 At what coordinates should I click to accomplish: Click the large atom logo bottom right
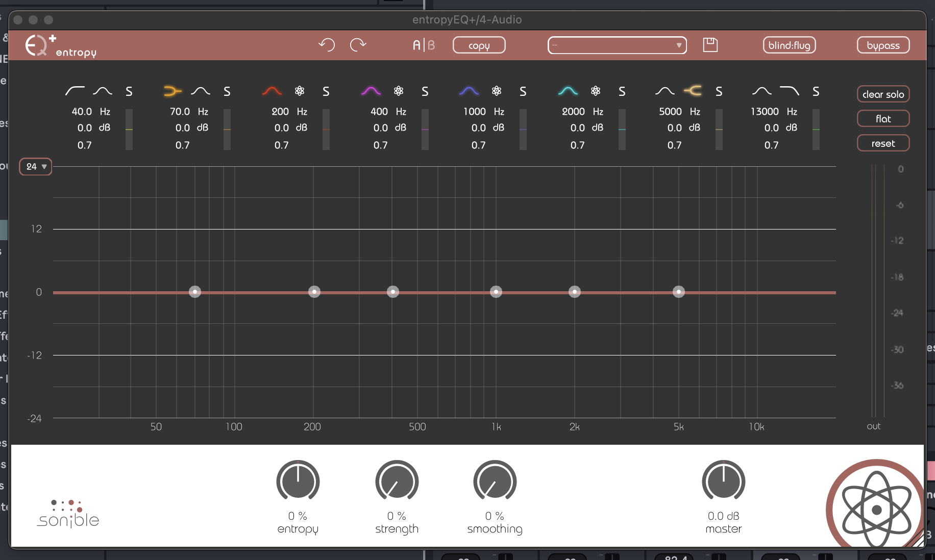[876, 508]
